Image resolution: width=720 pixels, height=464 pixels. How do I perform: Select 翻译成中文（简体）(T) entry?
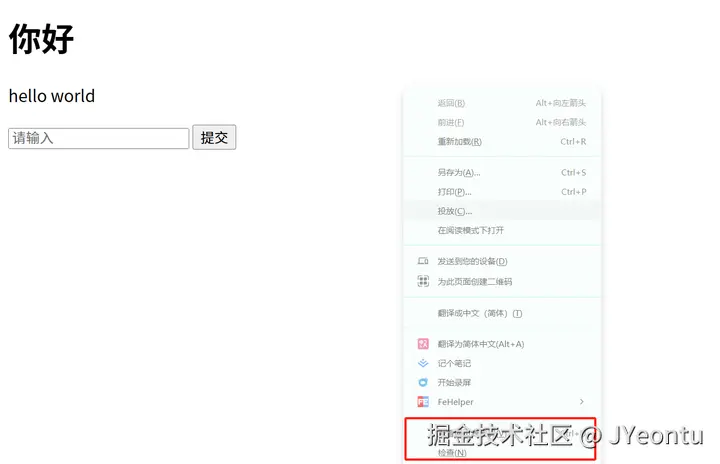point(502,313)
